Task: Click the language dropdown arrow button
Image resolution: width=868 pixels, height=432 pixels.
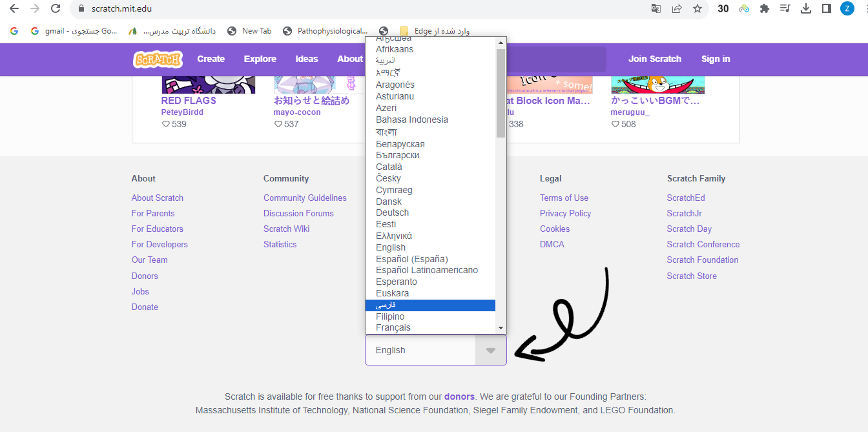Action: click(491, 350)
